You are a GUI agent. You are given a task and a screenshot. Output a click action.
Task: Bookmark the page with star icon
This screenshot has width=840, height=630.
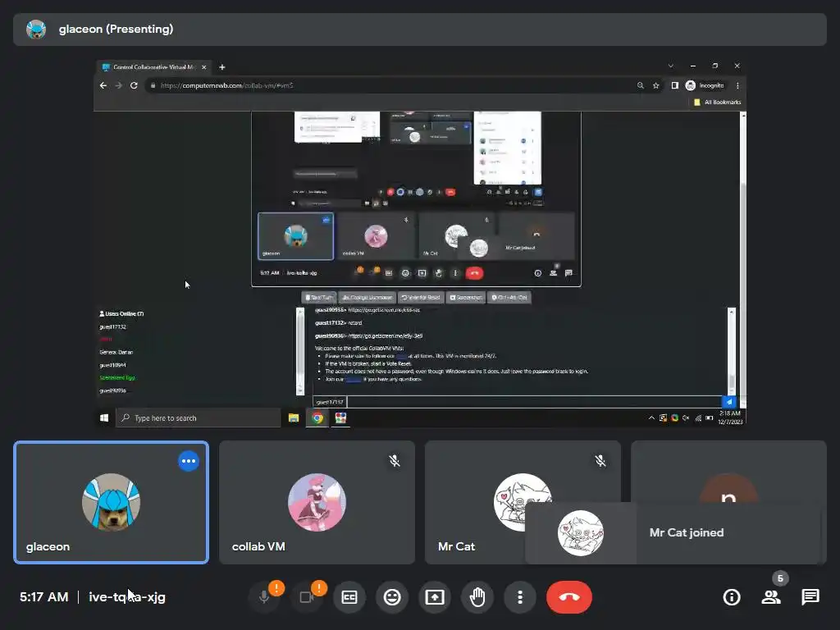point(655,85)
